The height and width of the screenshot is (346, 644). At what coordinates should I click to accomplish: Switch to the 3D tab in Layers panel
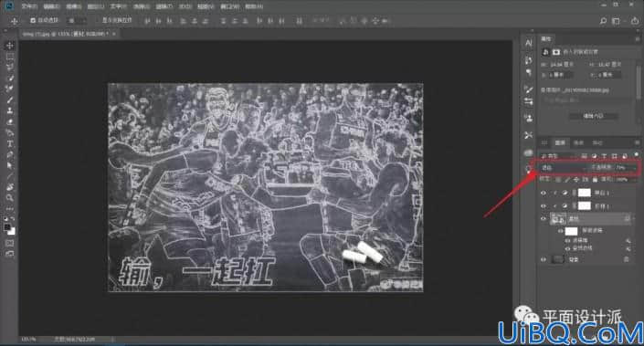(544, 142)
